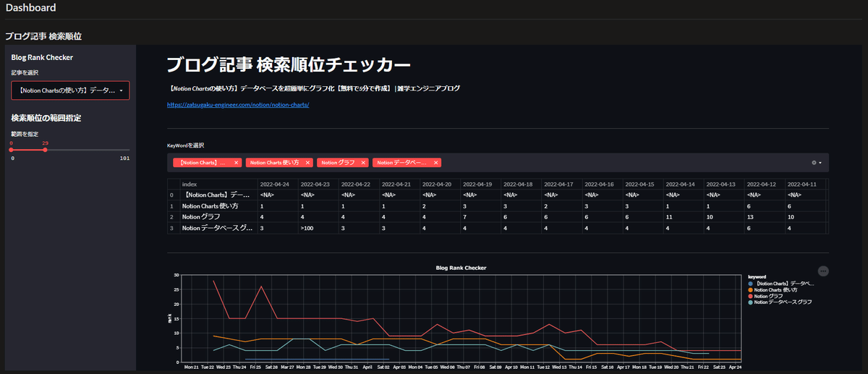Click the 2022-04-23 column header
The width and height of the screenshot is (868, 374).
318,184
